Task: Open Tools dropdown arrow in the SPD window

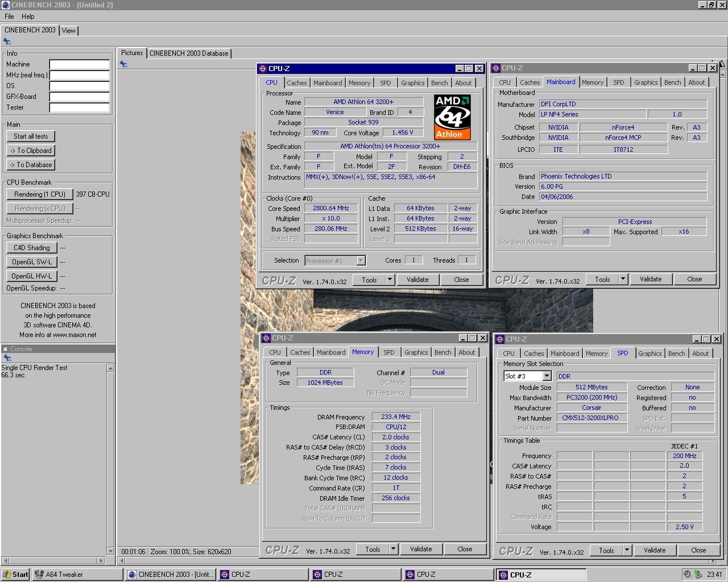Action: pos(627,550)
